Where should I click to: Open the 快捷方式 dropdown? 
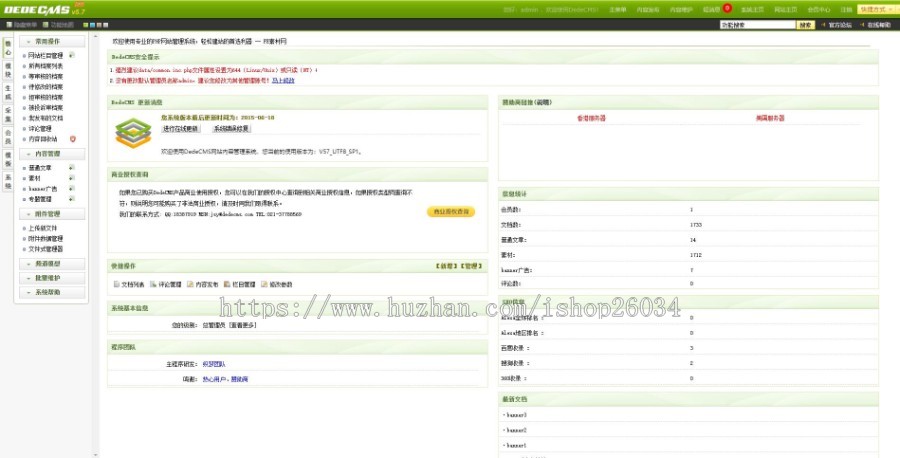point(877,9)
